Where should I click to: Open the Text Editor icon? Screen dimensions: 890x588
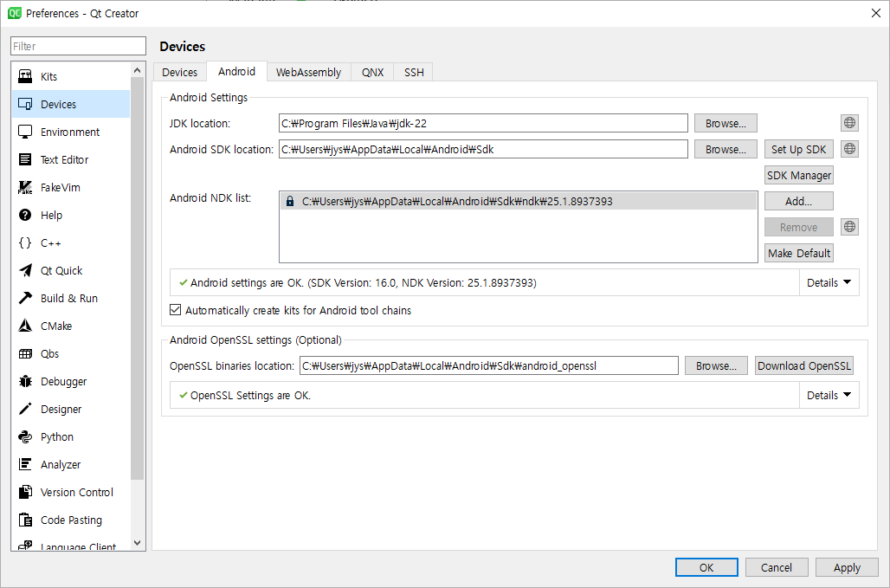coord(25,159)
